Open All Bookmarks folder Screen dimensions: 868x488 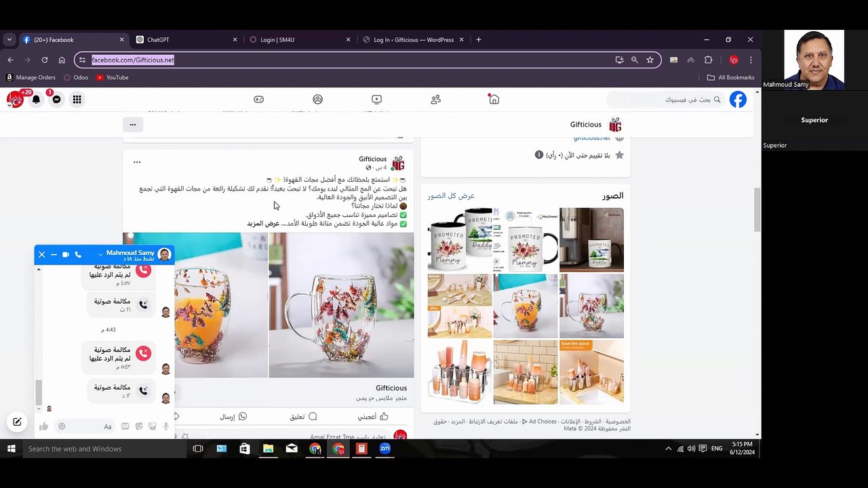730,77
